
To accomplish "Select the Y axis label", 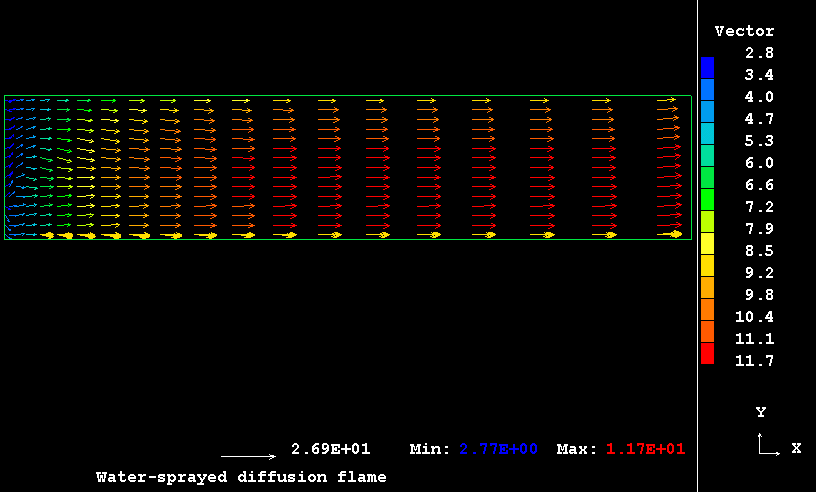I will click(x=760, y=412).
